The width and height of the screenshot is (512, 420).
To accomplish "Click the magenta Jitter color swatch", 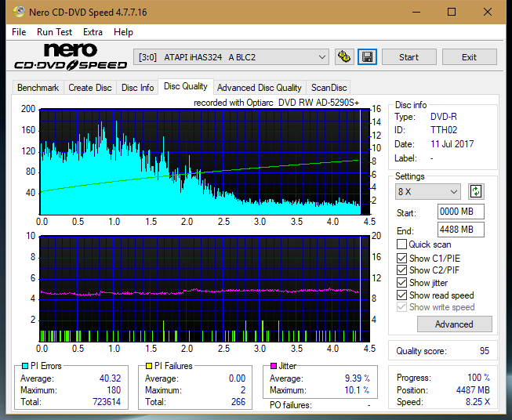I will pos(274,366).
